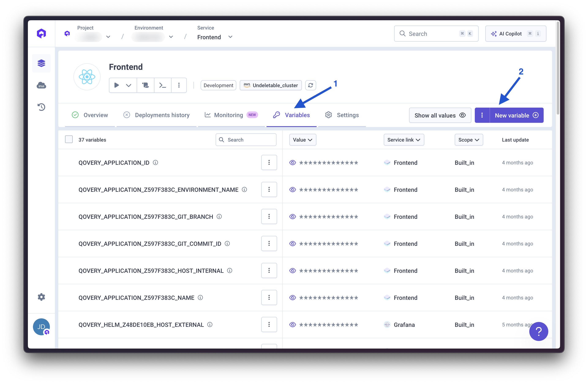
Task: Open the Service link filter dropdown
Action: click(403, 140)
